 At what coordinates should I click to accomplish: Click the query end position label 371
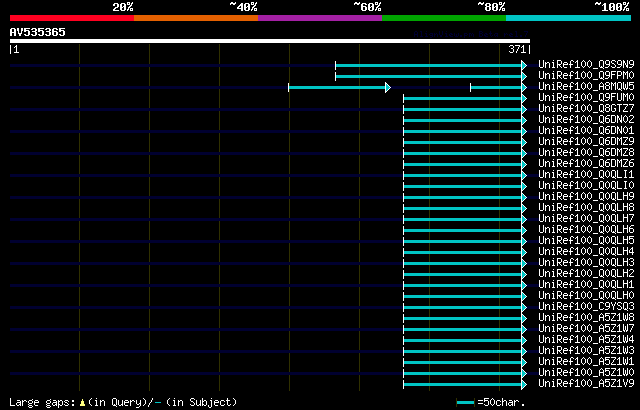tap(517, 49)
